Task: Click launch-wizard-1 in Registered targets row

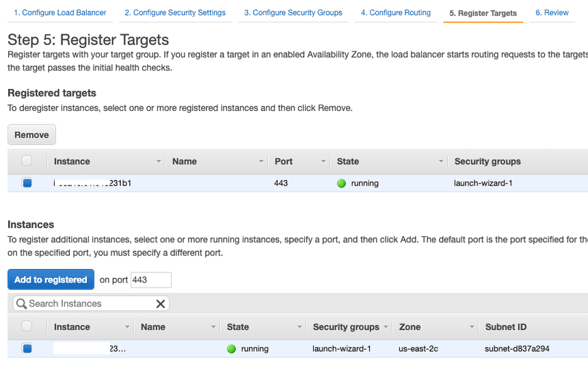Action: pos(483,183)
